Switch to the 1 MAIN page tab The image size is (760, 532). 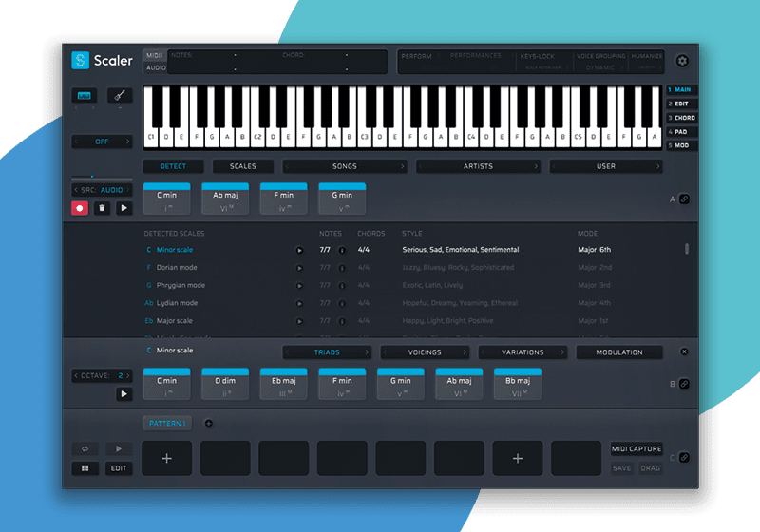coord(680,89)
